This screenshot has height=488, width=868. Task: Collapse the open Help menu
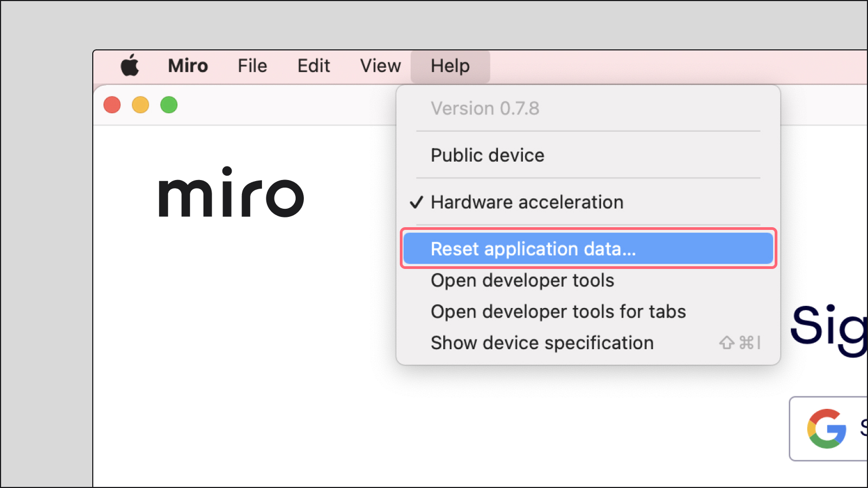tap(450, 66)
